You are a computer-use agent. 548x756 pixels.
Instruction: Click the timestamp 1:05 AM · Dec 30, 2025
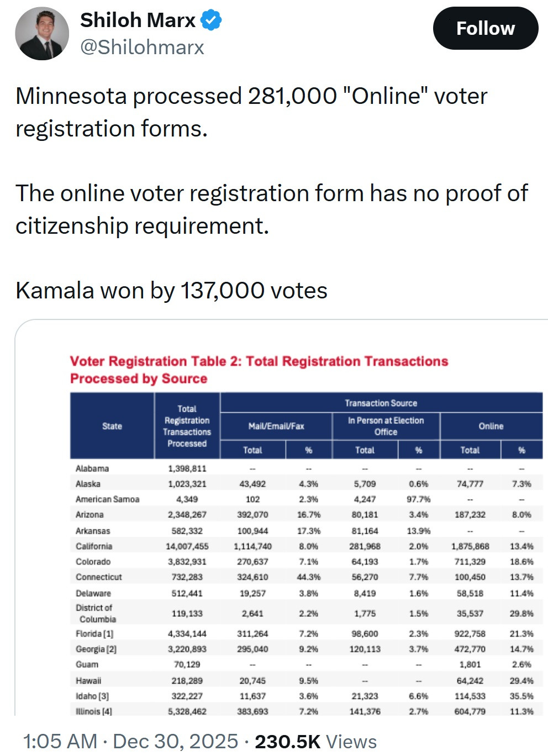point(130,741)
